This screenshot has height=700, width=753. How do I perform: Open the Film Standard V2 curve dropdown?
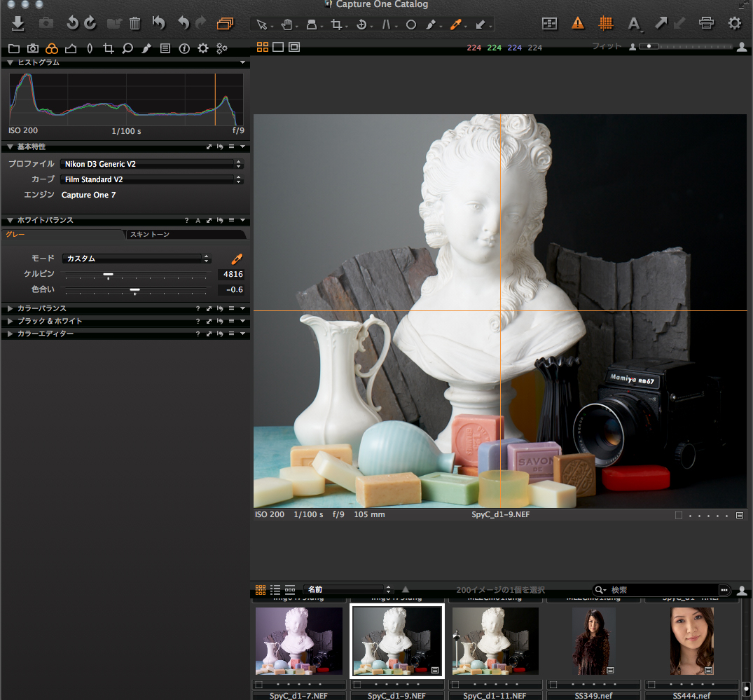click(149, 179)
